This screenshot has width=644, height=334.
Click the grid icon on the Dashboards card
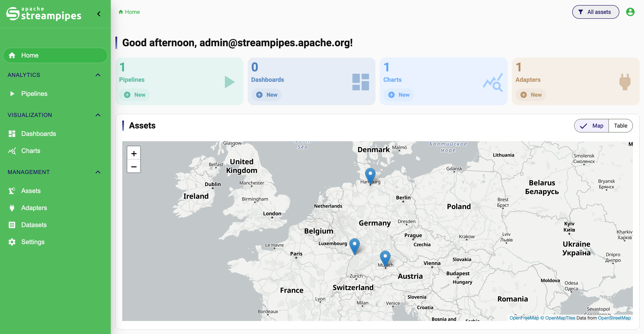click(361, 82)
